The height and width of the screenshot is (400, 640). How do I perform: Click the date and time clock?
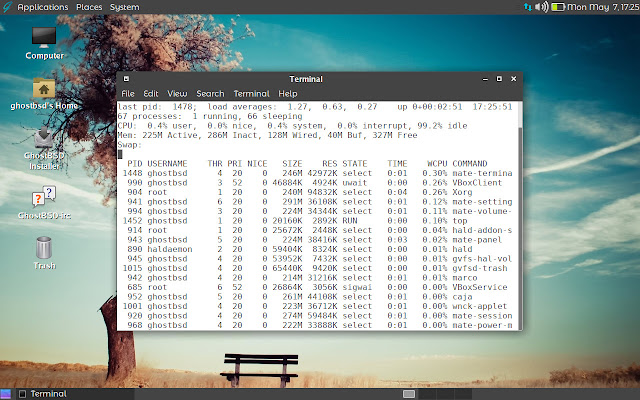(603, 7)
